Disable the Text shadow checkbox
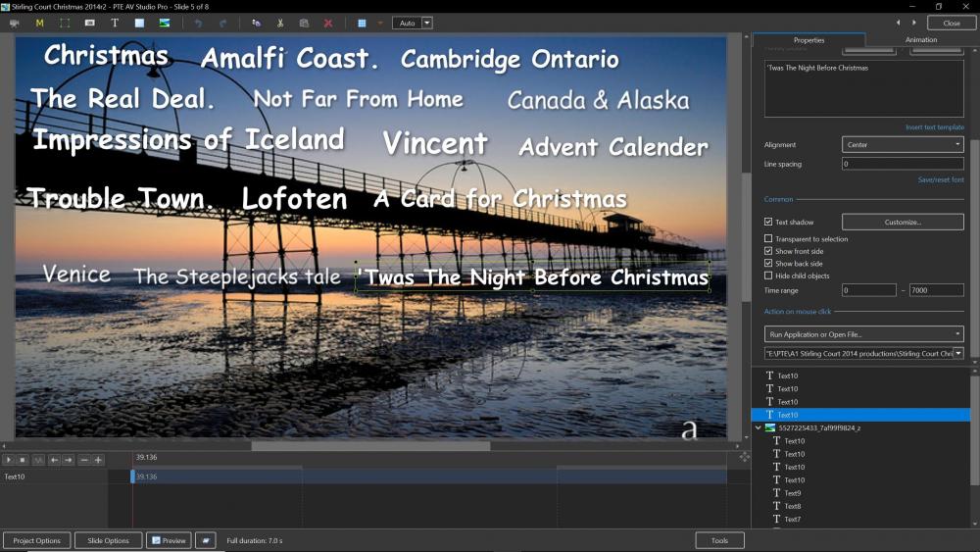 [768, 223]
